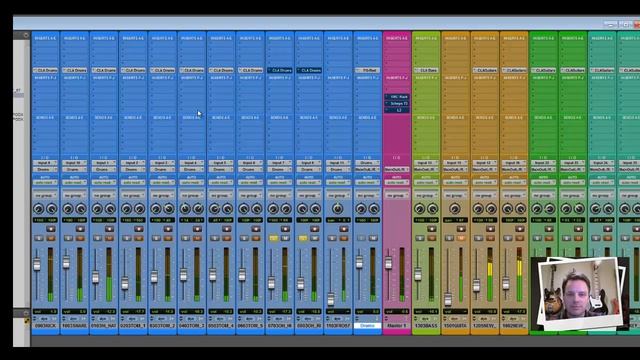
Task: Open output selector on Drums bus
Action: pos(367,169)
